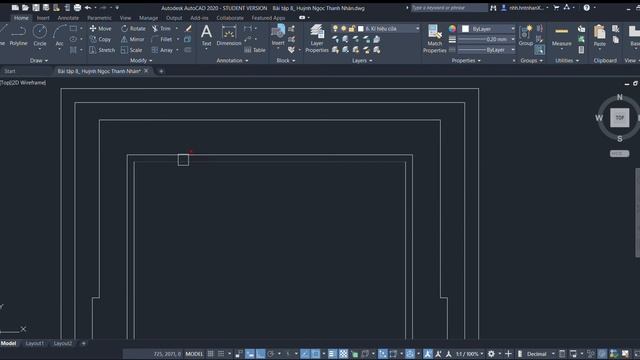Click the Measure utility
Image resolution: width=640 pixels, height=360 pixels.
coord(562,37)
